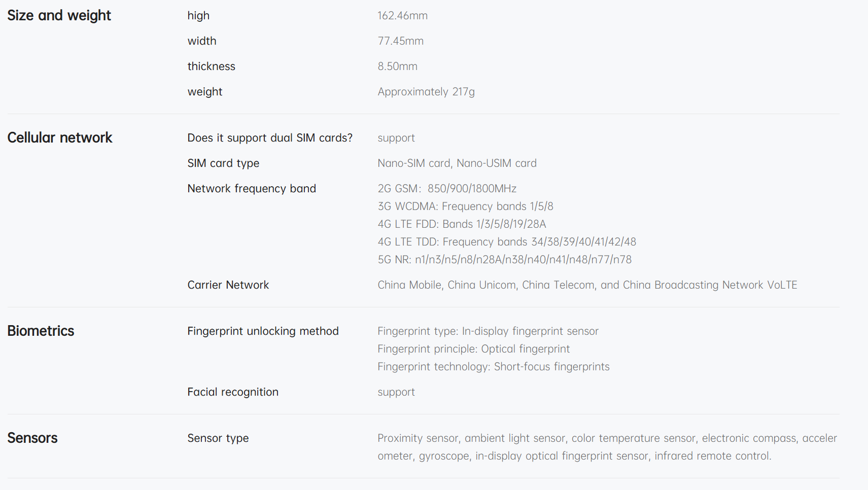
Task: Click the "Carrier Network" label
Action: [228, 285]
